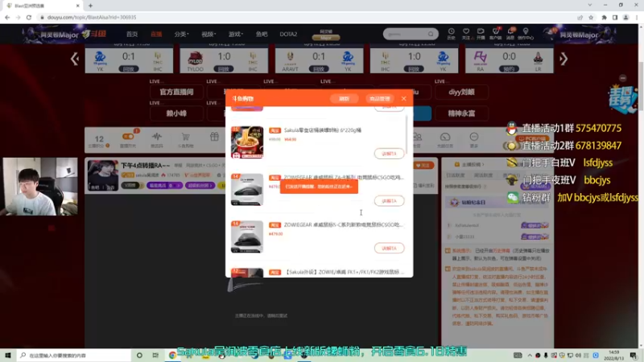Open the diyy刘頔 live room
The height and width of the screenshot is (362, 644).
pos(461,92)
